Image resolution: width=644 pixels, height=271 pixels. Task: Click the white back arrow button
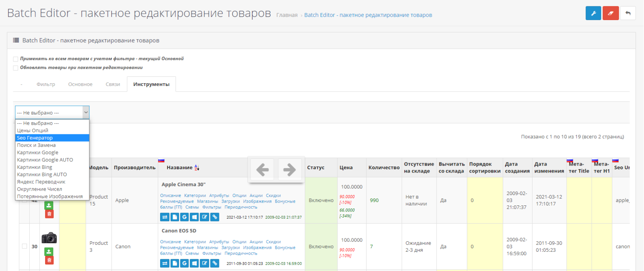[628, 13]
